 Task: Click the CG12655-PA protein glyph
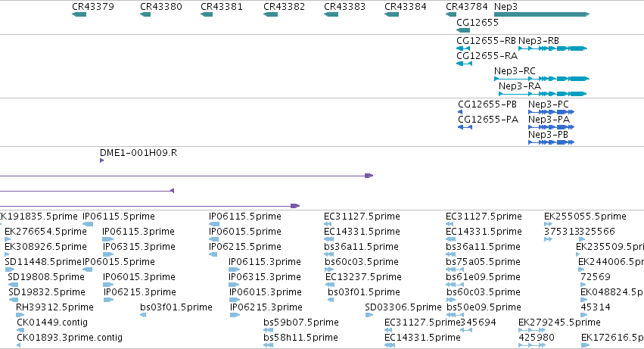point(465,127)
